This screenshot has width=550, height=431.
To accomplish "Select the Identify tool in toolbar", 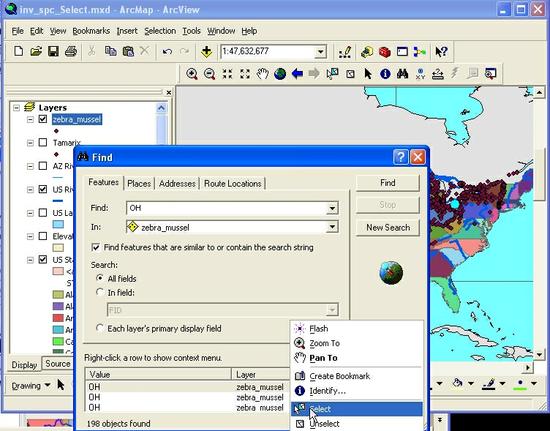I will [385, 74].
